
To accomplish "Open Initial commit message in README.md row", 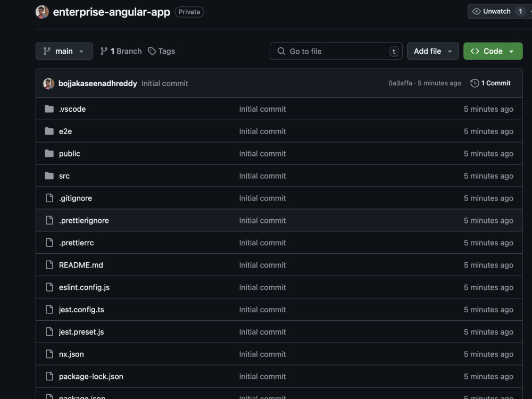I will tap(262, 265).
